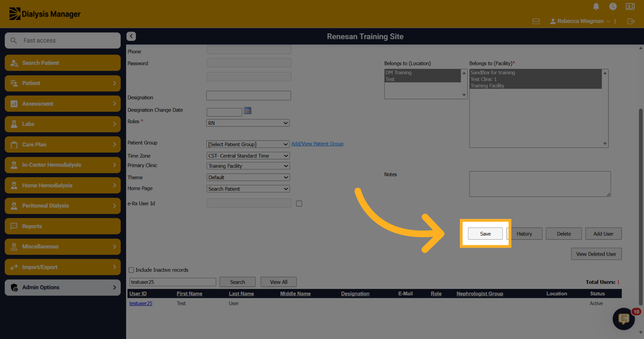Expand the Patient sidebar menu
The width and height of the screenshot is (644, 339).
coord(63,83)
